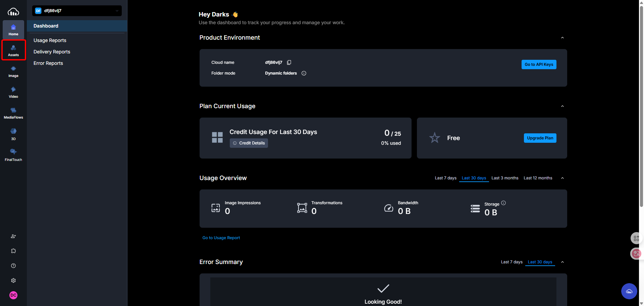Screen dimensions: 644x306
Task: Open the 3D product icon
Action: coord(13,134)
